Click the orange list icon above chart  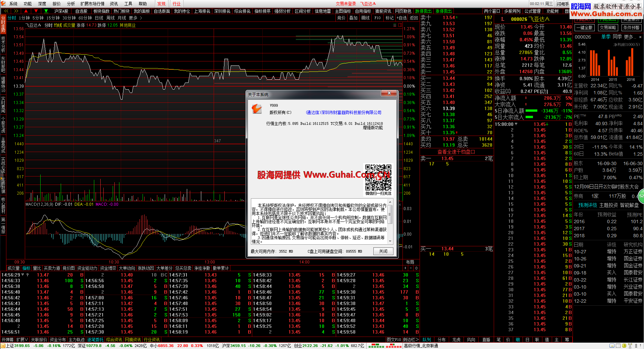(x=394, y=25)
